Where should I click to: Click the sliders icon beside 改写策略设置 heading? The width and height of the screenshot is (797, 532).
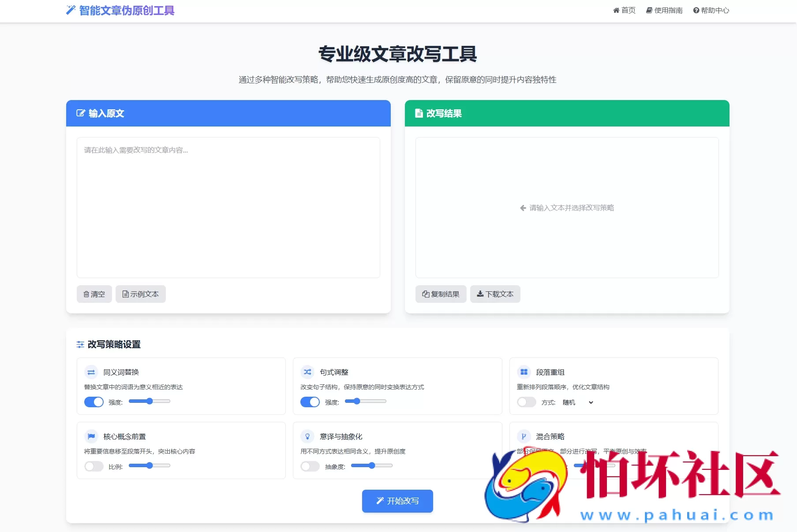pos(80,344)
